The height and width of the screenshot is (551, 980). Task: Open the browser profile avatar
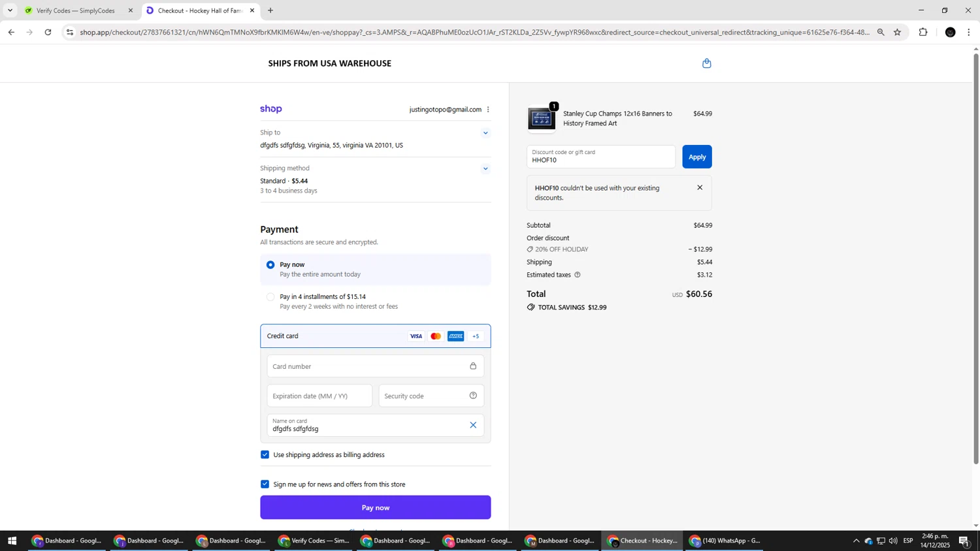(x=951, y=32)
